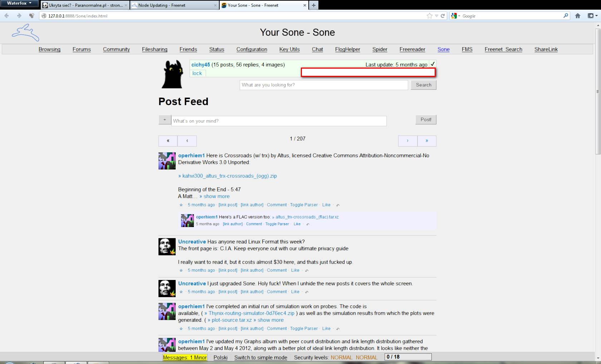This screenshot has height=364, width=601.
Task: Click the Post! button
Action: 426,119
